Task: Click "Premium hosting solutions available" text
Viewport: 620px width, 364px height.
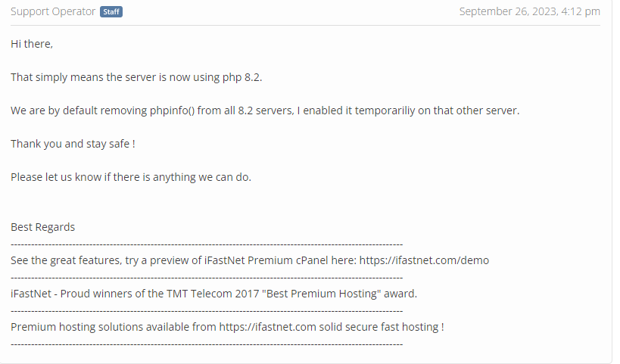Action: 114,327
